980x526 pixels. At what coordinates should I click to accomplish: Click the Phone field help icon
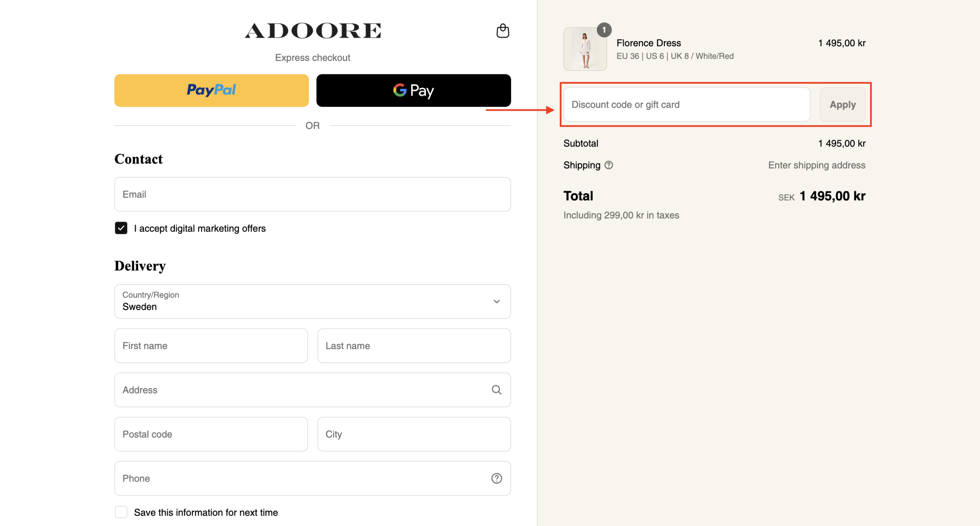497,478
